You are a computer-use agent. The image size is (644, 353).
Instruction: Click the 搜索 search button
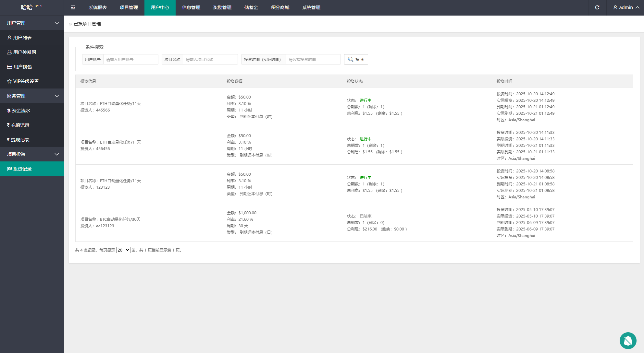[356, 59]
